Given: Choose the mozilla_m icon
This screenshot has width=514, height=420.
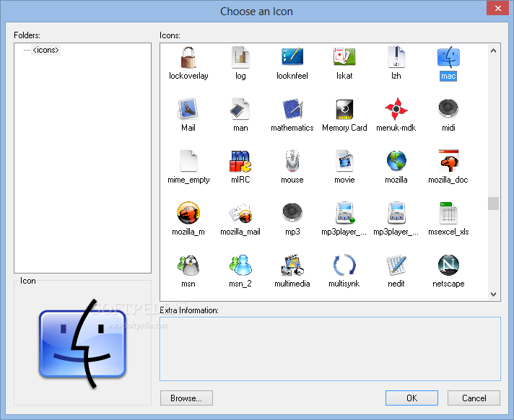Looking at the screenshot, I should pos(188,213).
